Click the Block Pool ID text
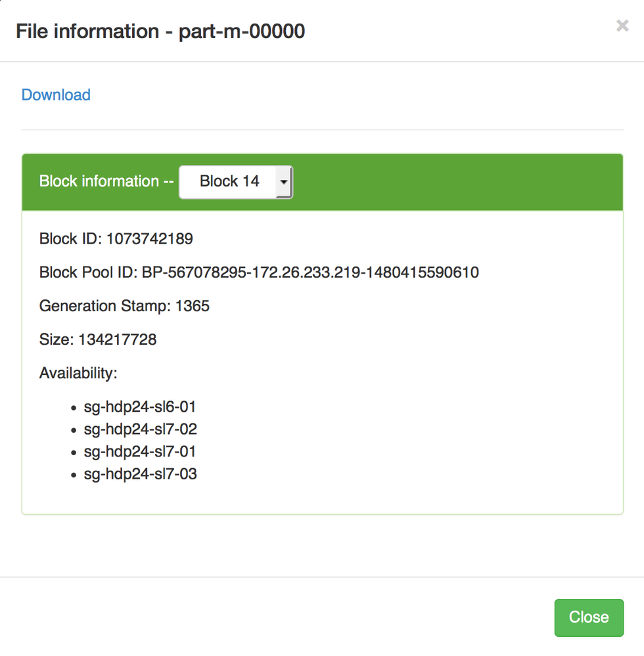 click(x=259, y=272)
